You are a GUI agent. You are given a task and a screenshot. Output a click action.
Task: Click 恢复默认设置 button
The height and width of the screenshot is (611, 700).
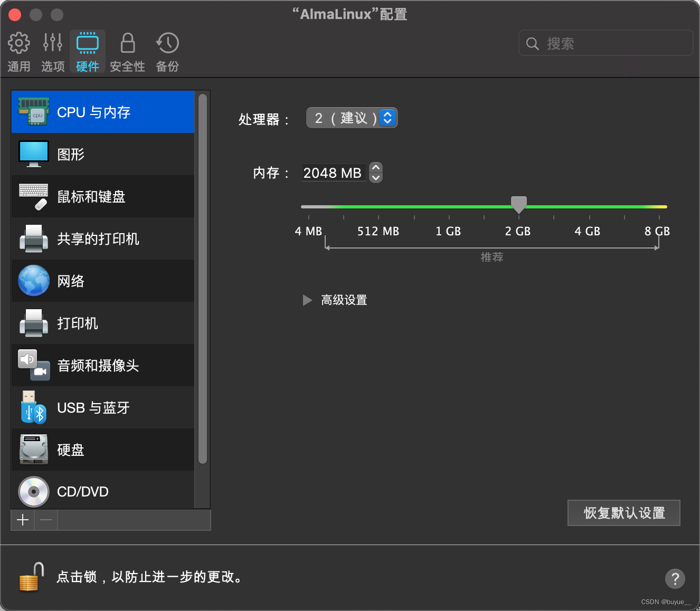point(623,512)
